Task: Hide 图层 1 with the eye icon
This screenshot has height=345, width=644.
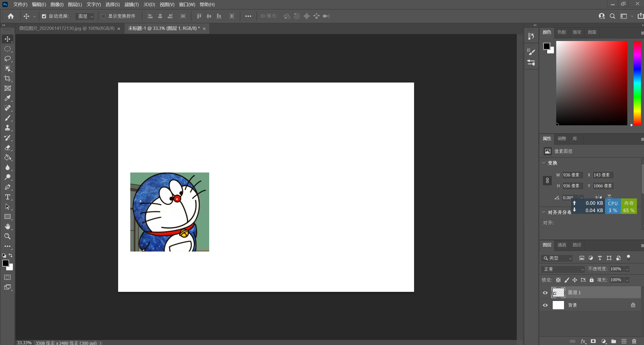Action: [x=545, y=293]
